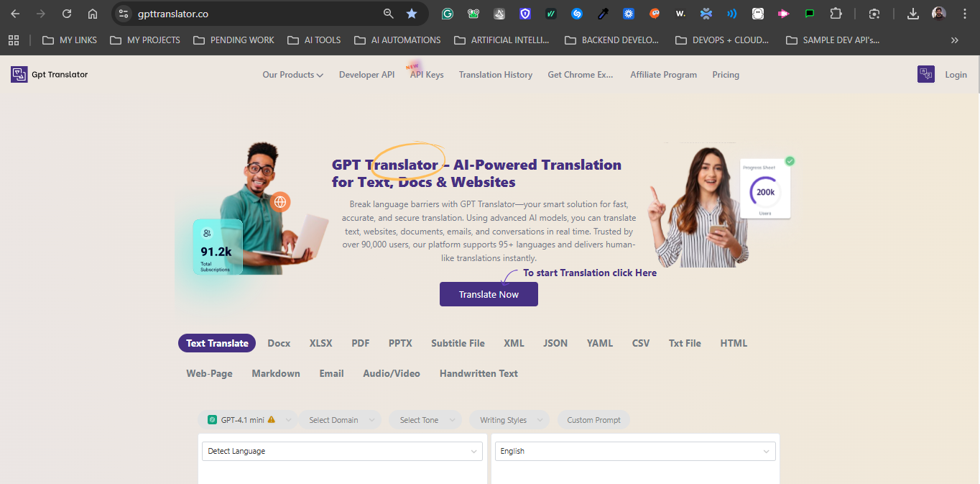Open the apps grid in bookmarks bar
Screen dimensions: 980x484
pyautogui.click(x=14, y=40)
